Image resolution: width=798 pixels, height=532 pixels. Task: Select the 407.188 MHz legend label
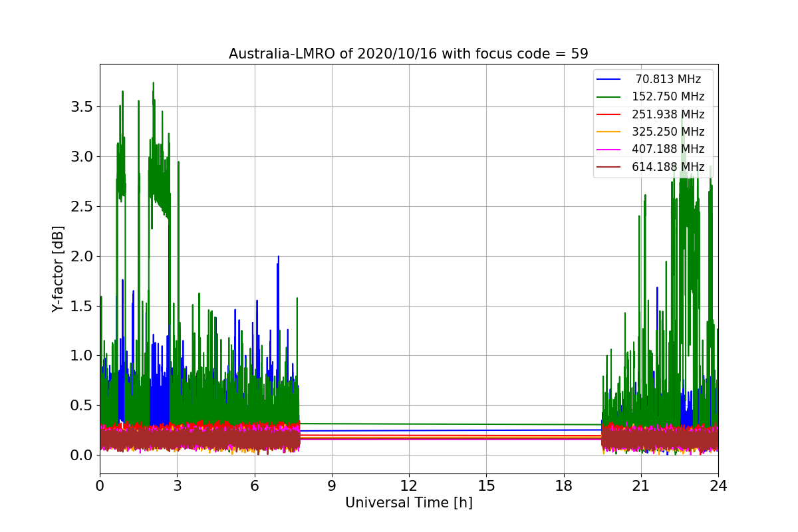point(668,149)
